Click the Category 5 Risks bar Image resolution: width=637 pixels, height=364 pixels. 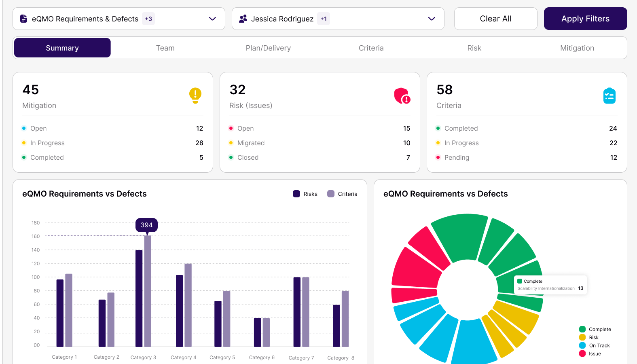pyautogui.click(x=218, y=324)
